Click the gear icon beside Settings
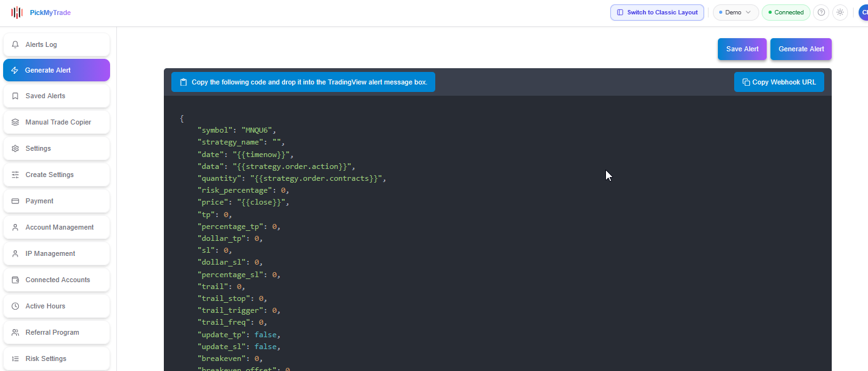 pyautogui.click(x=15, y=148)
